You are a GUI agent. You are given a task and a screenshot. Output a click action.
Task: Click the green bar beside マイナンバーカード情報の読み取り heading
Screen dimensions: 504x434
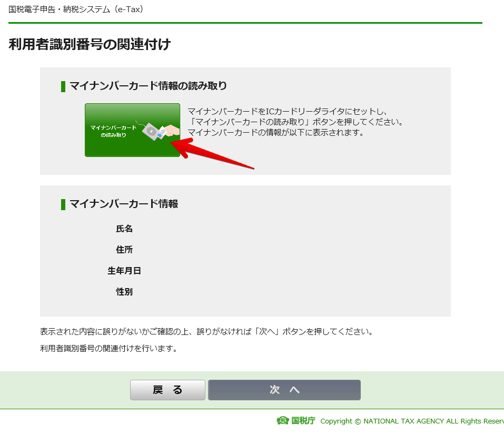[x=64, y=86]
